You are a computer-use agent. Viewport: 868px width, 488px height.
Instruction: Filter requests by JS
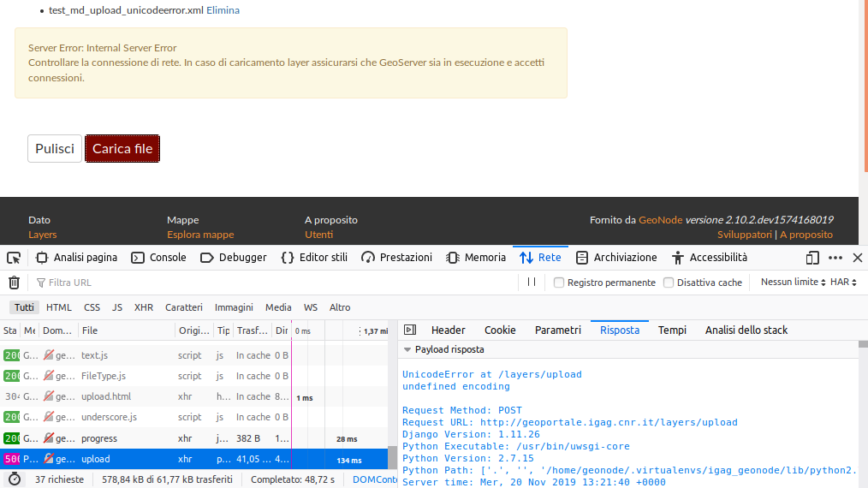click(116, 307)
